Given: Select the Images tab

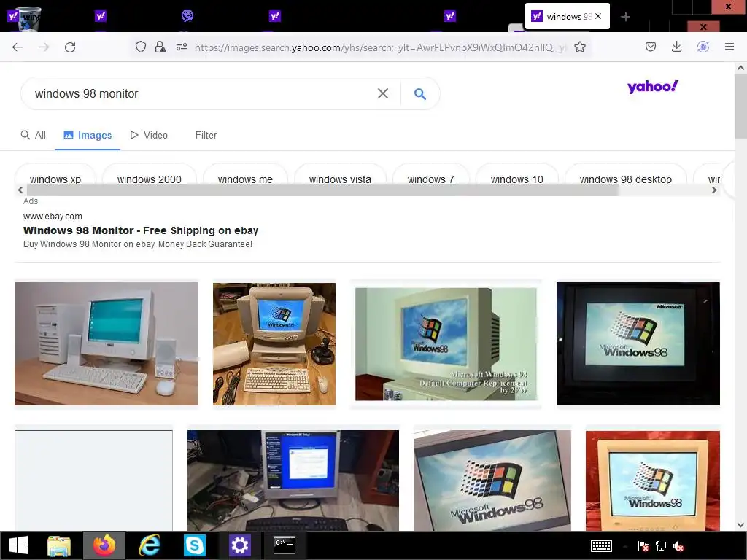Looking at the screenshot, I should click(x=88, y=135).
